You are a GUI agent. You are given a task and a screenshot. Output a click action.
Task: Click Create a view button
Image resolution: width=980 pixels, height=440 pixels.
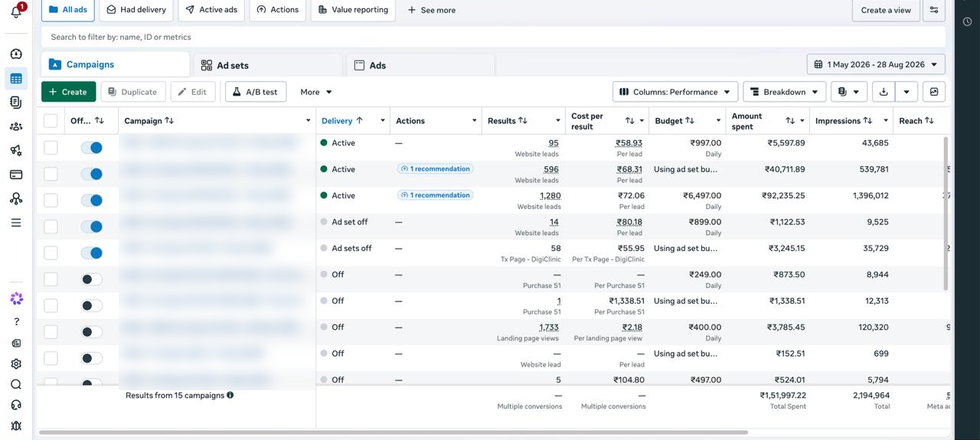coord(886,10)
